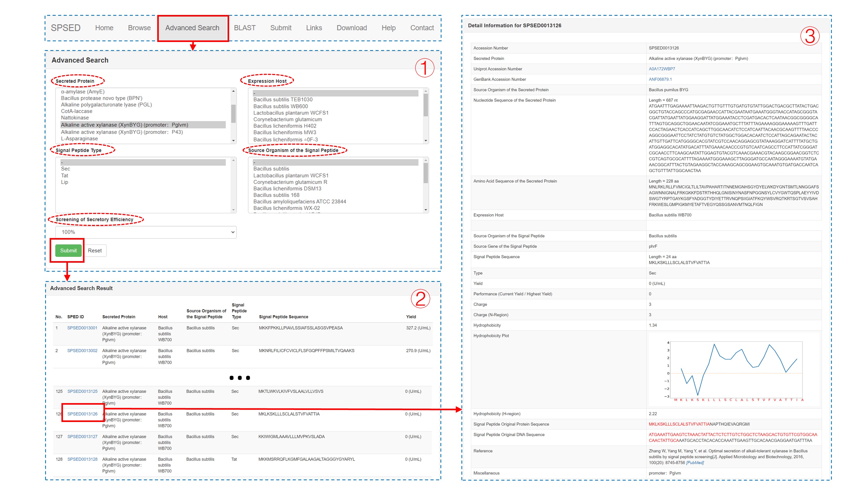868x496 pixels.
Task: Open result SPSED0013127 link
Action: pyautogui.click(x=82, y=436)
